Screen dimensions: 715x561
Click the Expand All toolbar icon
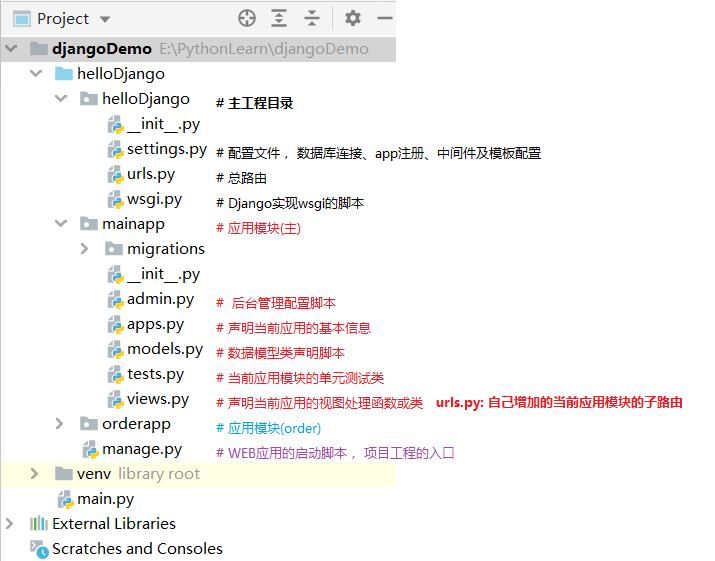(279, 19)
